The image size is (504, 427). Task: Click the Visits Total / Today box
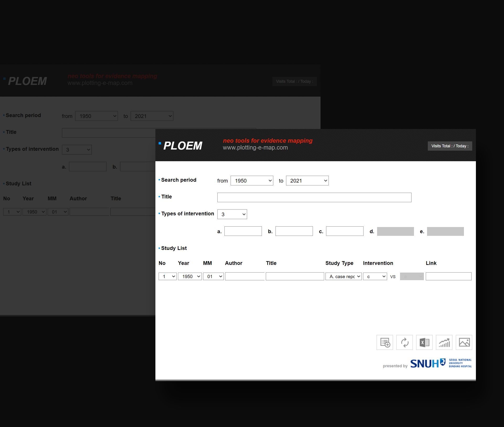tap(450, 146)
